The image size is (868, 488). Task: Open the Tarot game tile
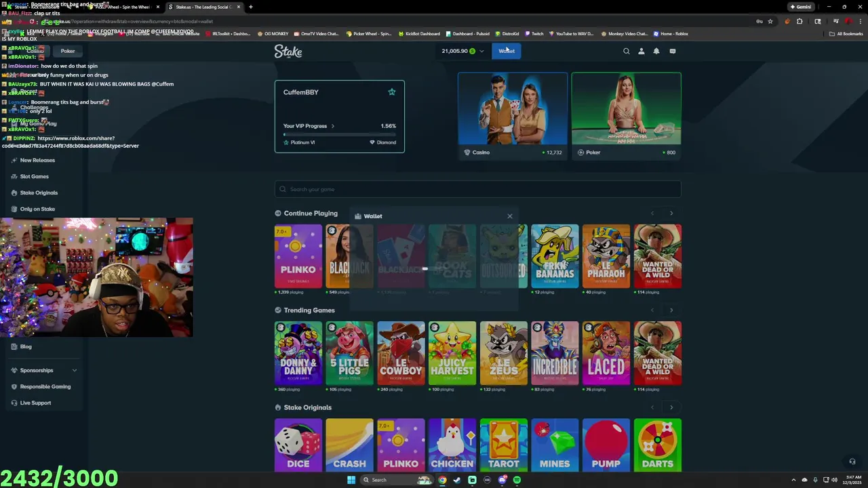pos(503,445)
